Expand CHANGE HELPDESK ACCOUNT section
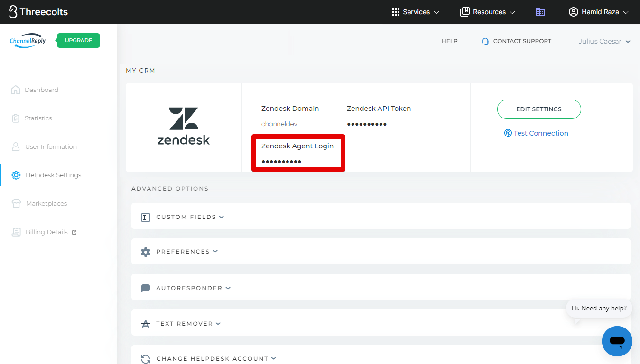Viewport: 640px width, 364px height. (x=381, y=355)
